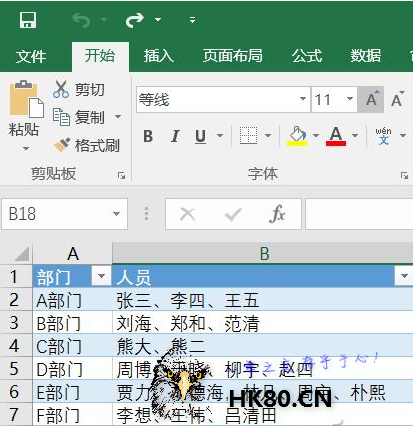Apply the red font color swatch
Screen dimensions: 413x426
pyautogui.click(x=336, y=136)
